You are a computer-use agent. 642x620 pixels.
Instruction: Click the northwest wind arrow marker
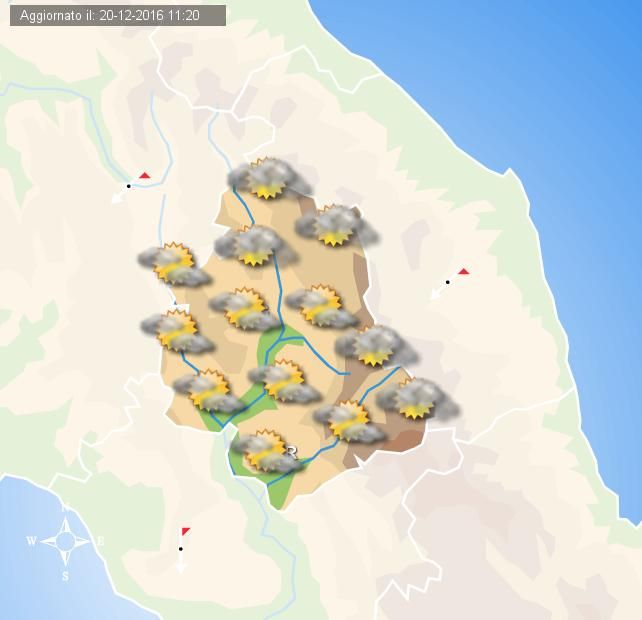(x=128, y=187)
